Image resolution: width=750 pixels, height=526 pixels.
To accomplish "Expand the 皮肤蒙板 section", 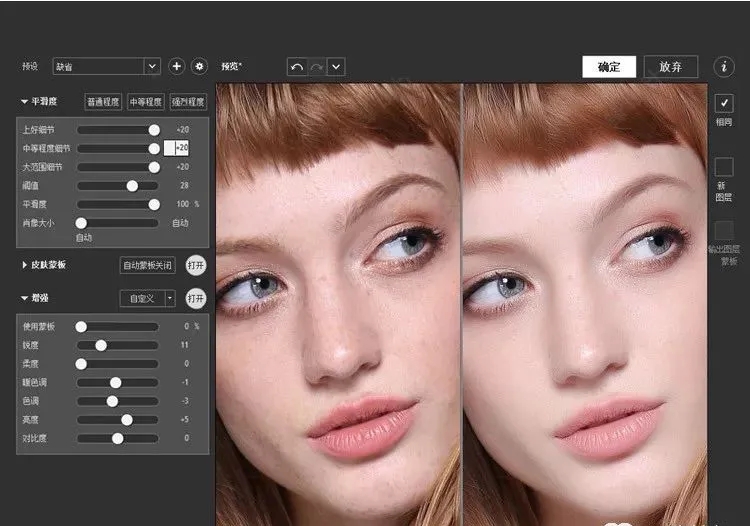I will pos(24,264).
